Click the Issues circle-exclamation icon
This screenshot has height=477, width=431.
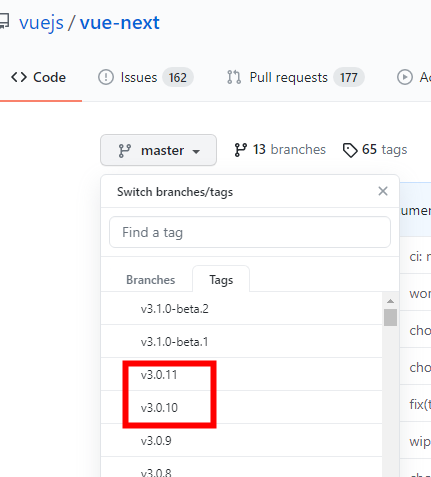[106, 77]
